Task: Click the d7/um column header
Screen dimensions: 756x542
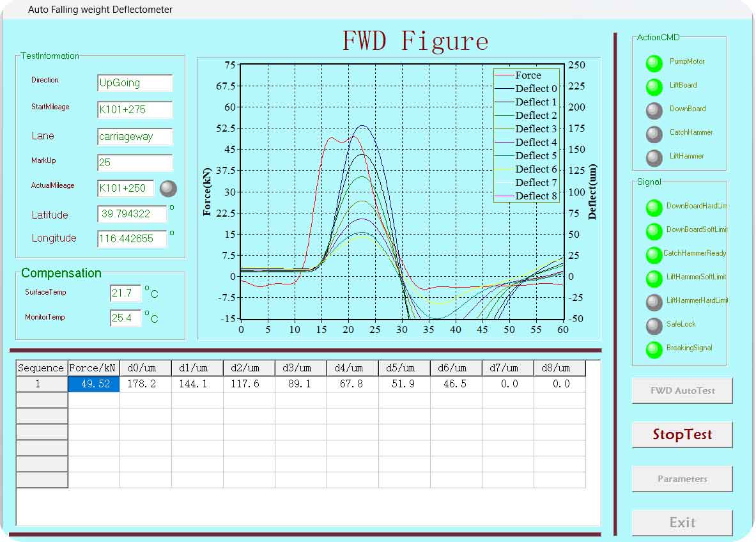Action: [x=507, y=368]
